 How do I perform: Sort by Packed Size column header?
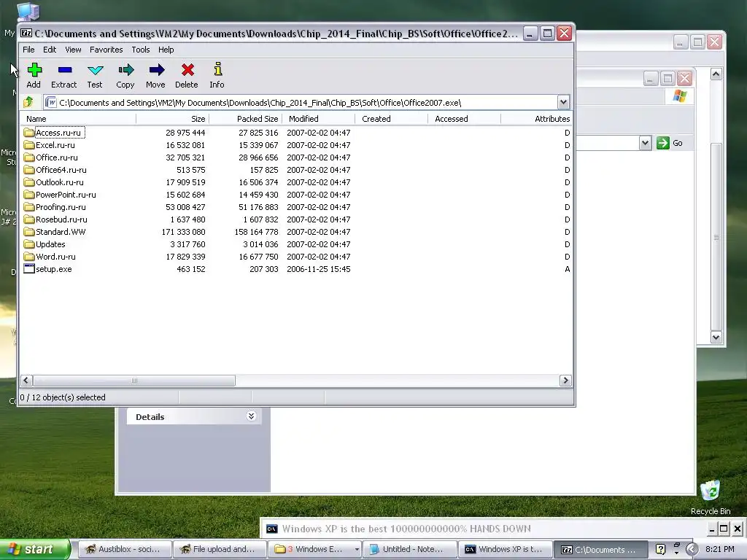point(245,119)
